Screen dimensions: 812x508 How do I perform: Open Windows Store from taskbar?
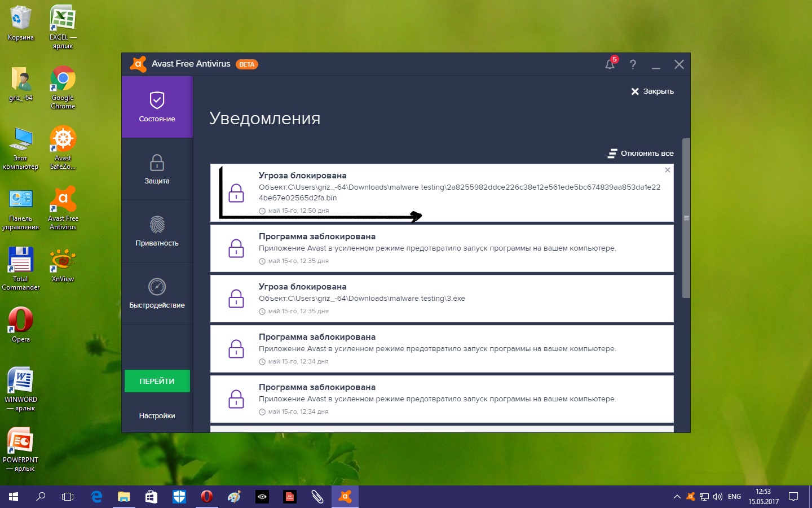[x=152, y=497]
